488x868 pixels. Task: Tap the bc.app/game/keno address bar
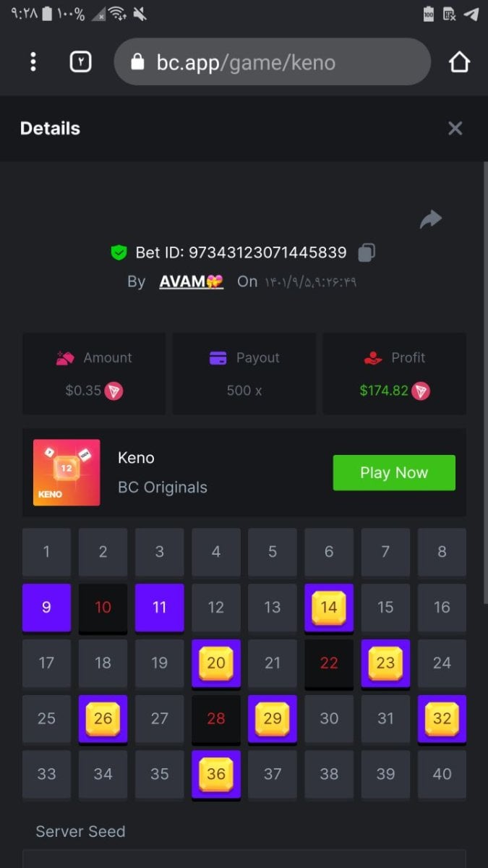(273, 62)
